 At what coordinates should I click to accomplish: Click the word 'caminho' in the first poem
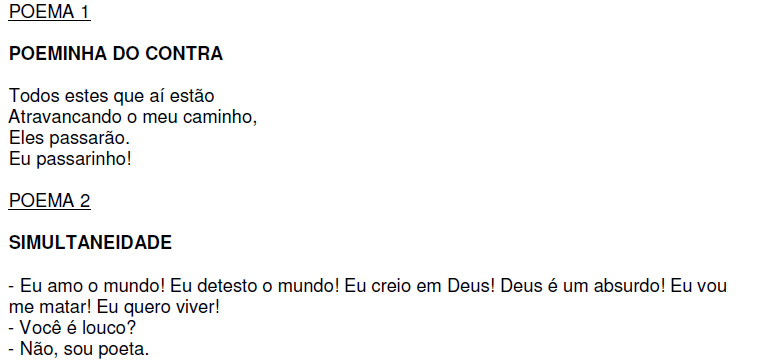(225, 117)
